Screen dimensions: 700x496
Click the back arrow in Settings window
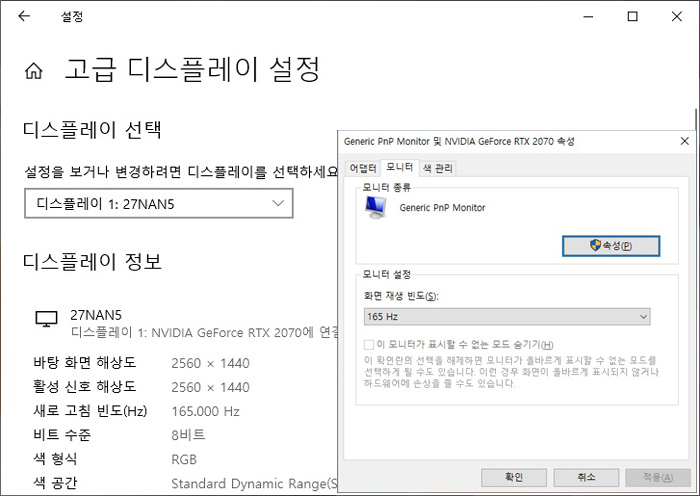pyautogui.click(x=24, y=17)
